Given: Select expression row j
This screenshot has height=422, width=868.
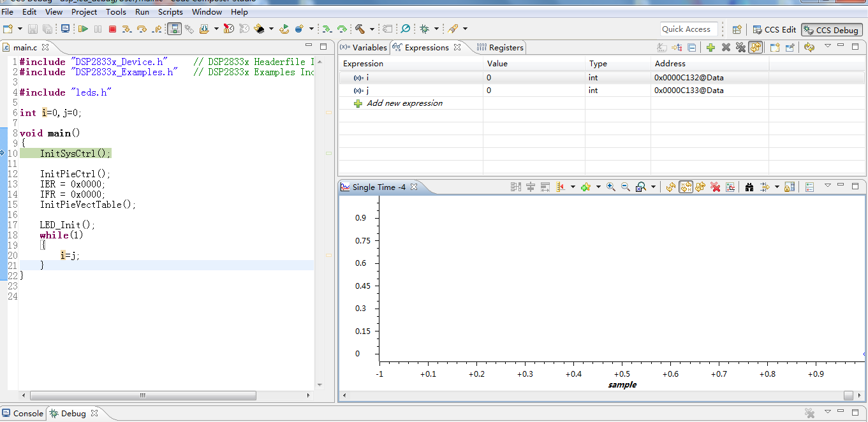Looking at the screenshot, I should [x=601, y=90].
